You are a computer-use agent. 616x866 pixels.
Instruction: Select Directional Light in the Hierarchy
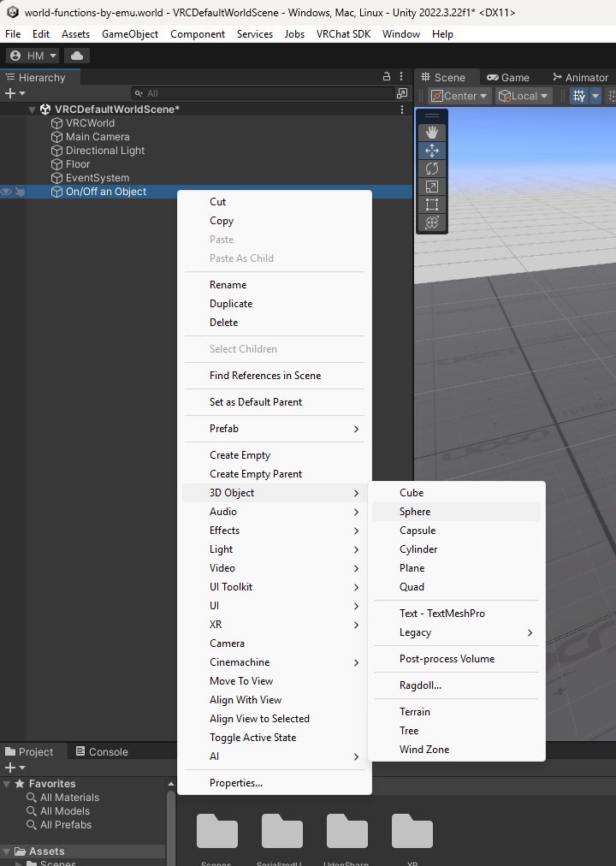coord(105,151)
